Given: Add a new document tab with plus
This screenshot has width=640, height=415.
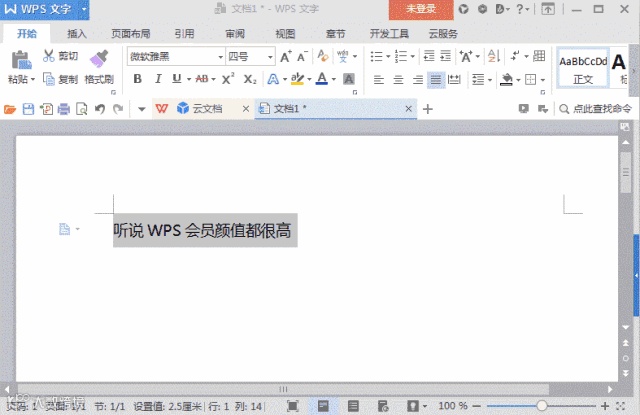Looking at the screenshot, I should (427, 109).
